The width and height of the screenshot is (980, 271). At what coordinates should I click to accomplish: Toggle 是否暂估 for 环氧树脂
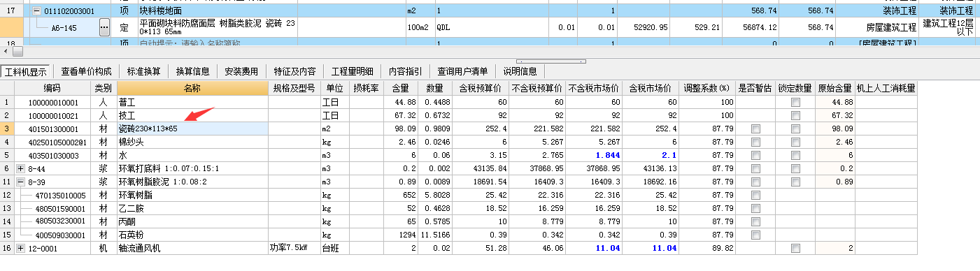pyautogui.click(x=755, y=195)
